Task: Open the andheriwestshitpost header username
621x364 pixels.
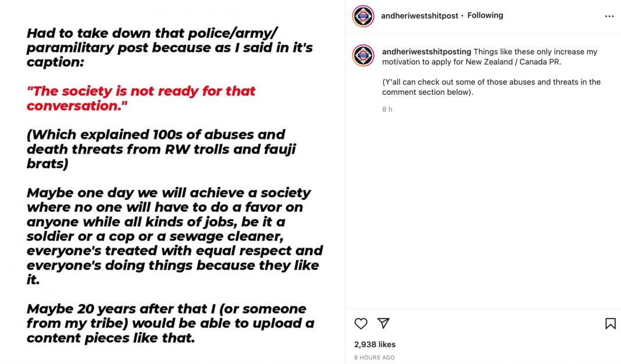Action: coord(419,16)
